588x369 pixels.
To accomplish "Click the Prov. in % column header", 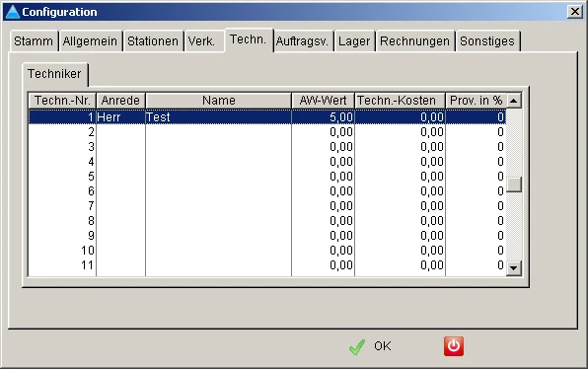I will pos(476,101).
